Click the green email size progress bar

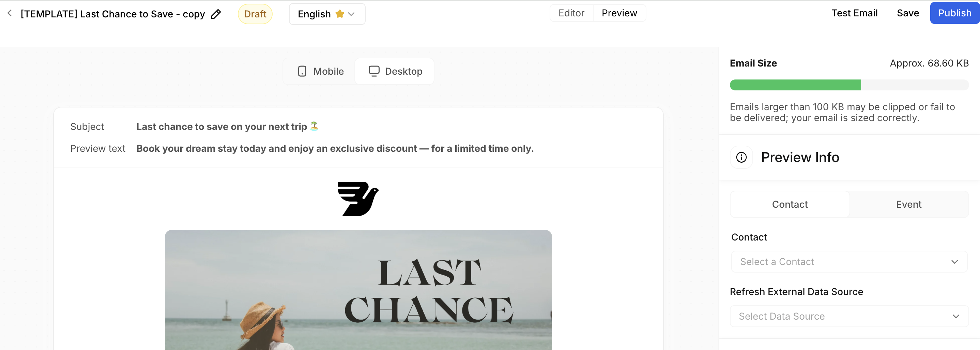795,85
